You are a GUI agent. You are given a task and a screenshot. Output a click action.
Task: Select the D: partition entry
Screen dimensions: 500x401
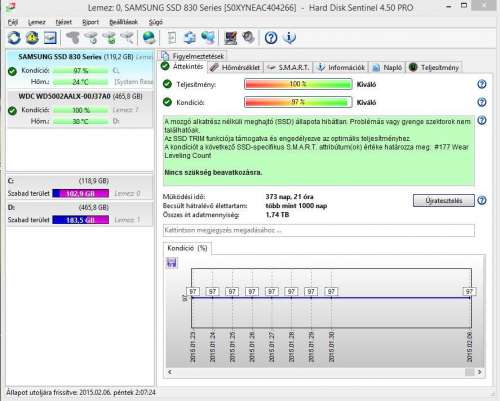click(80, 214)
